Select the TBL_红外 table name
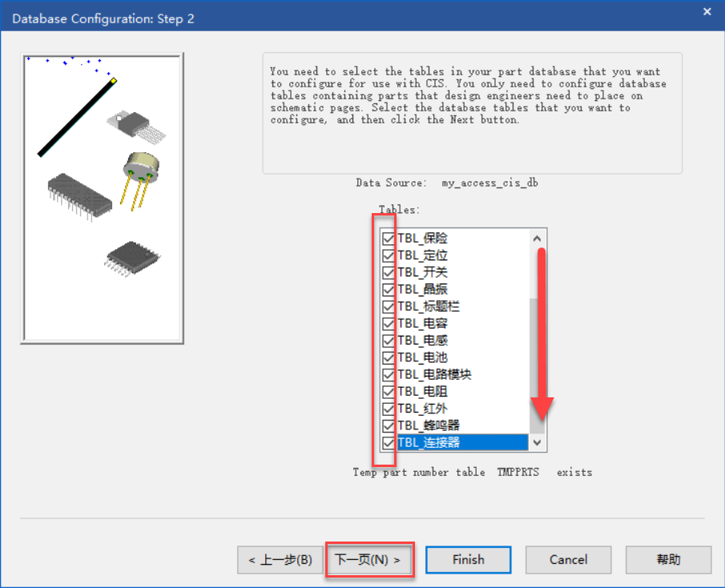The height and width of the screenshot is (588, 725). point(423,409)
